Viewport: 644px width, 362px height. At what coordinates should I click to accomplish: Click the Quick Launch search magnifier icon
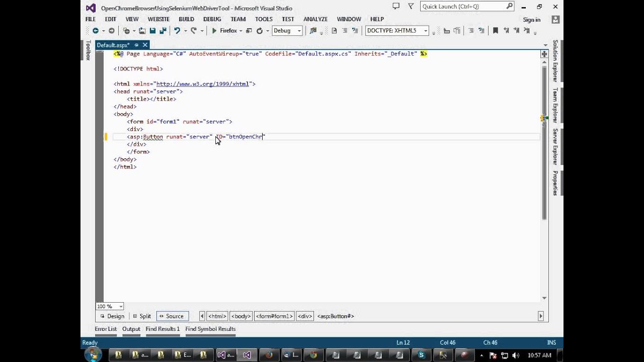coord(510,6)
